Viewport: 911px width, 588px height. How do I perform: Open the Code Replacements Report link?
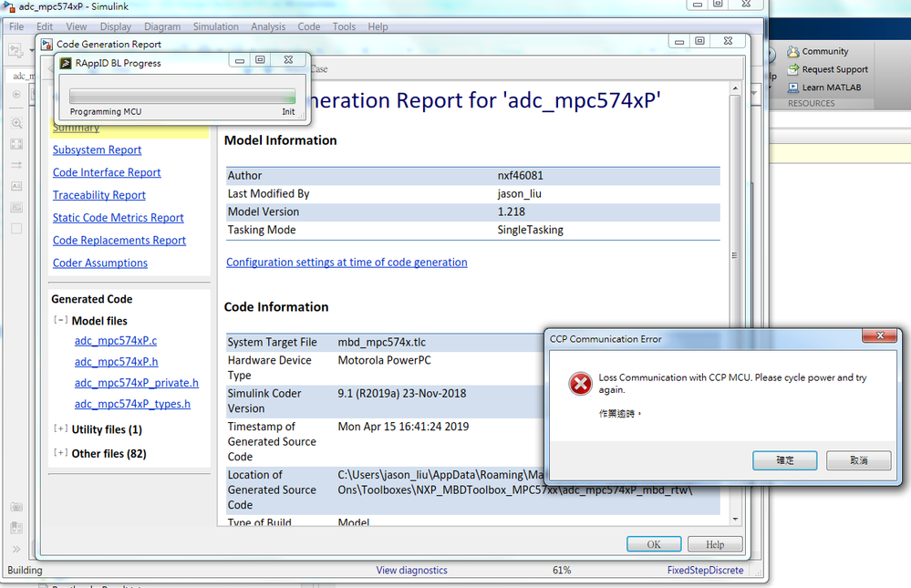(119, 241)
